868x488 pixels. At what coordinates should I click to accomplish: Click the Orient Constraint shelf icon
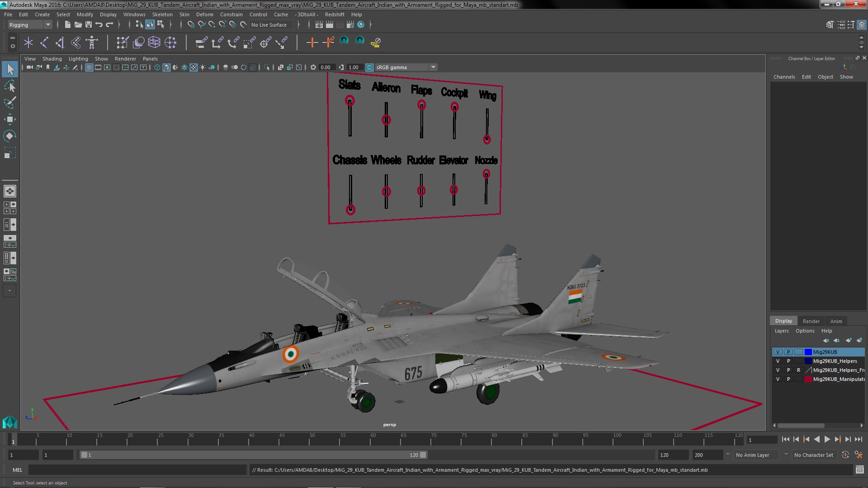tap(233, 42)
